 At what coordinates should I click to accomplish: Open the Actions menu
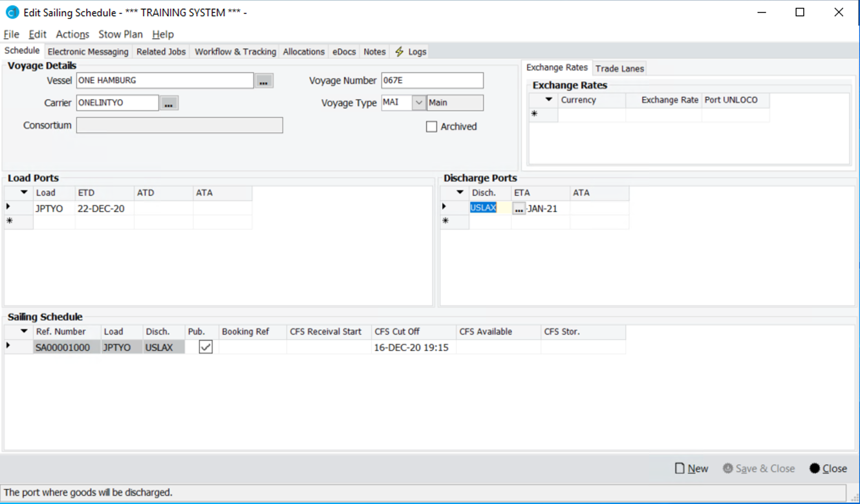click(x=72, y=34)
